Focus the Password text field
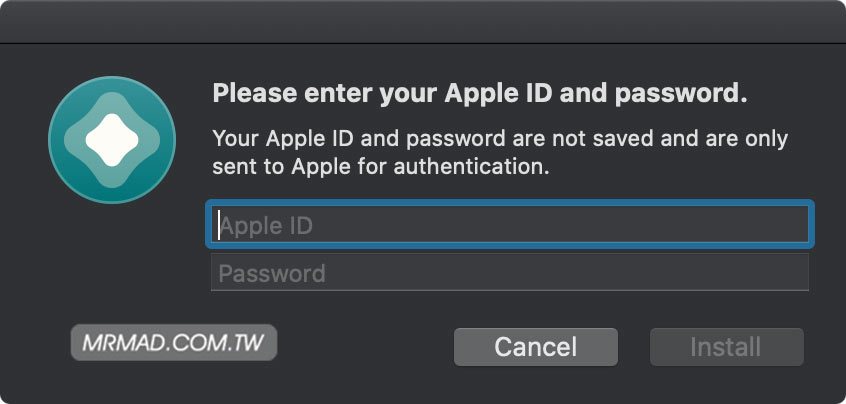846x404 pixels. click(x=510, y=272)
